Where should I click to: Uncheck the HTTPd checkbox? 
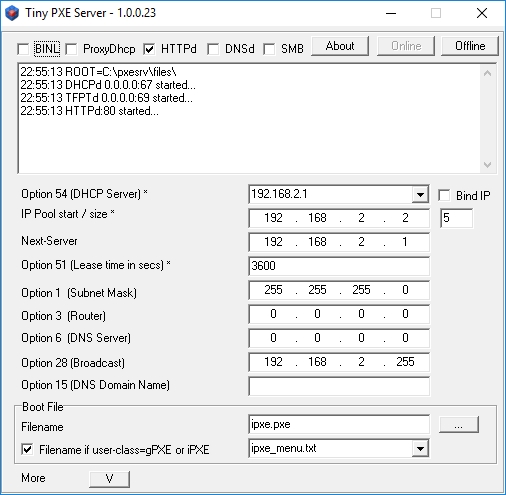[x=149, y=49]
